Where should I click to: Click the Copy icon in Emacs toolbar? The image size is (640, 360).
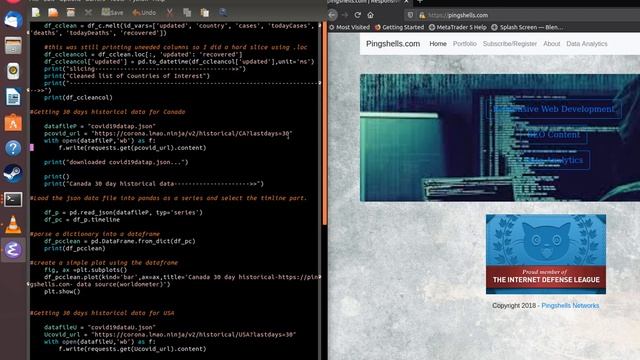coord(187,13)
